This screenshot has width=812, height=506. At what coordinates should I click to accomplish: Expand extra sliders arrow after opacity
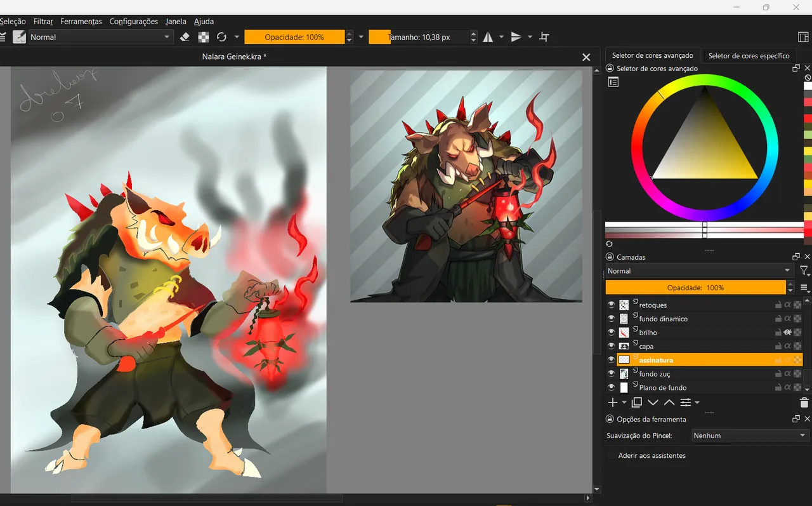pyautogui.click(x=361, y=37)
